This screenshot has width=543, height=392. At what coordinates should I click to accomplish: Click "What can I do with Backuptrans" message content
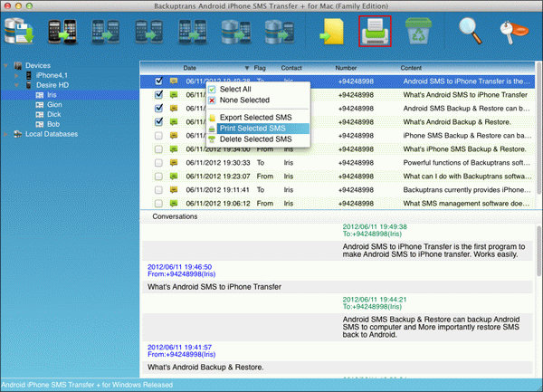click(x=467, y=176)
